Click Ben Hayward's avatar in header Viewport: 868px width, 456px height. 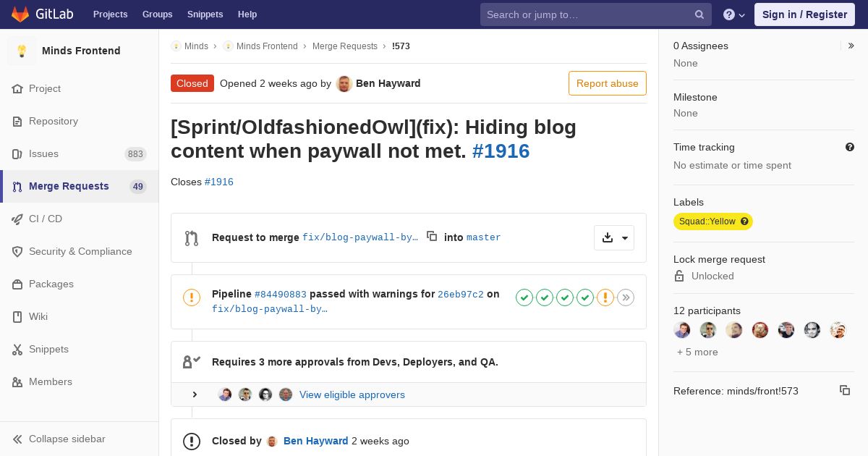[x=344, y=83]
